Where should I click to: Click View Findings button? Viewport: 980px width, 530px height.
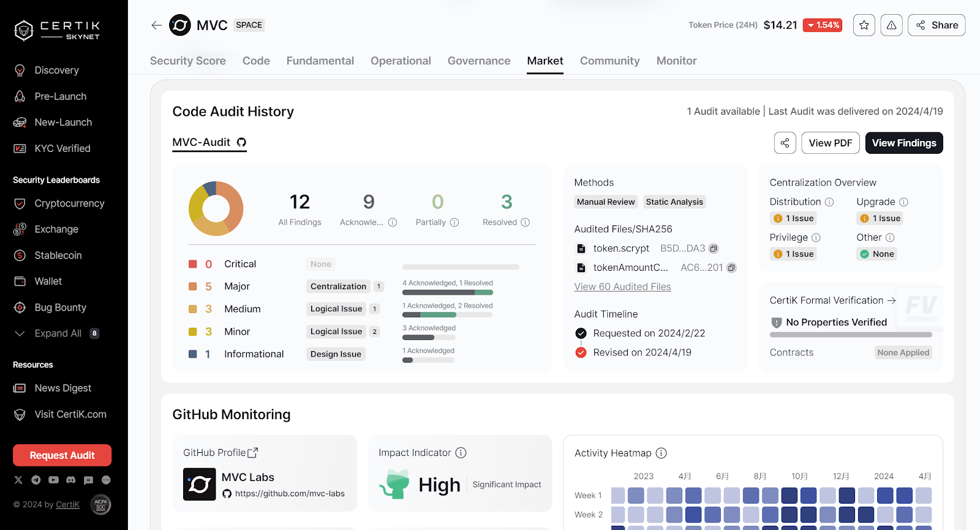coord(904,143)
